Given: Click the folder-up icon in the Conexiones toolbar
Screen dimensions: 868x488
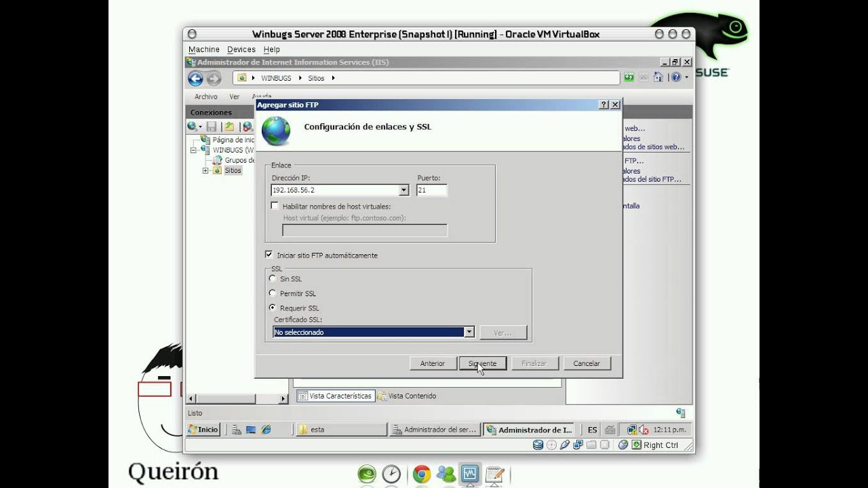Looking at the screenshot, I should click(x=229, y=127).
